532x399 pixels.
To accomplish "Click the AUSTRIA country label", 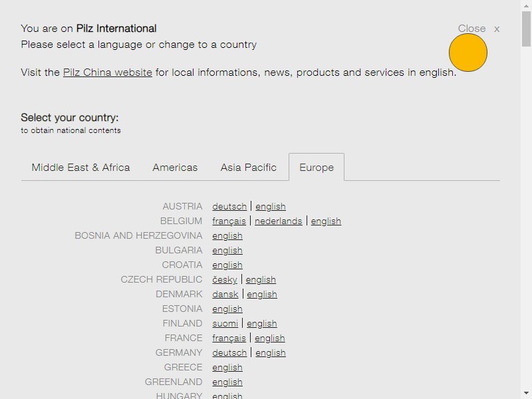I will (x=182, y=206).
